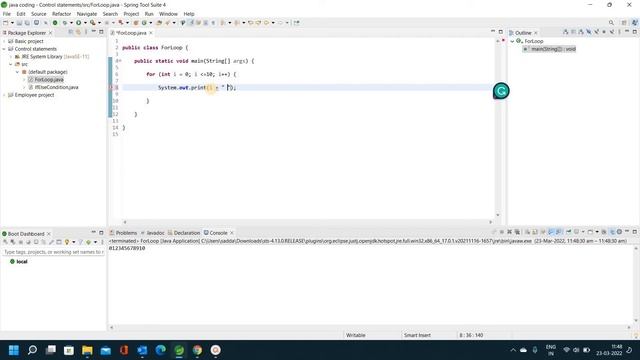Collapse the Control statements project
The image size is (640, 360).
(4, 49)
